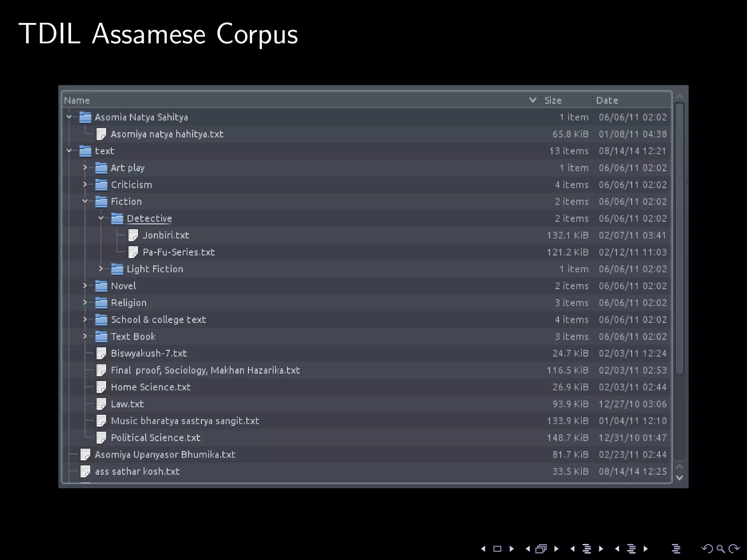Viewport: 747px width, 560px height.
Task: Click the ass sathar kosh.txt file icon
Action: pyautogui.click(x=85, y=471)
